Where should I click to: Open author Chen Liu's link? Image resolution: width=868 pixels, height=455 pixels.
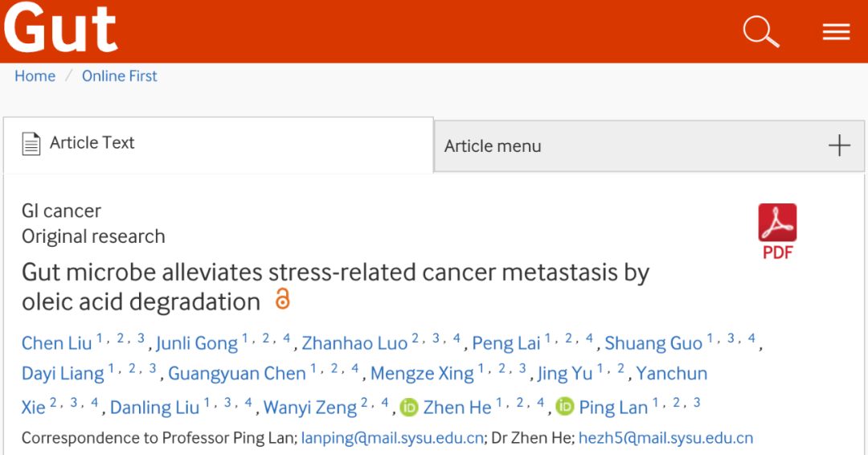coord(56,343)
